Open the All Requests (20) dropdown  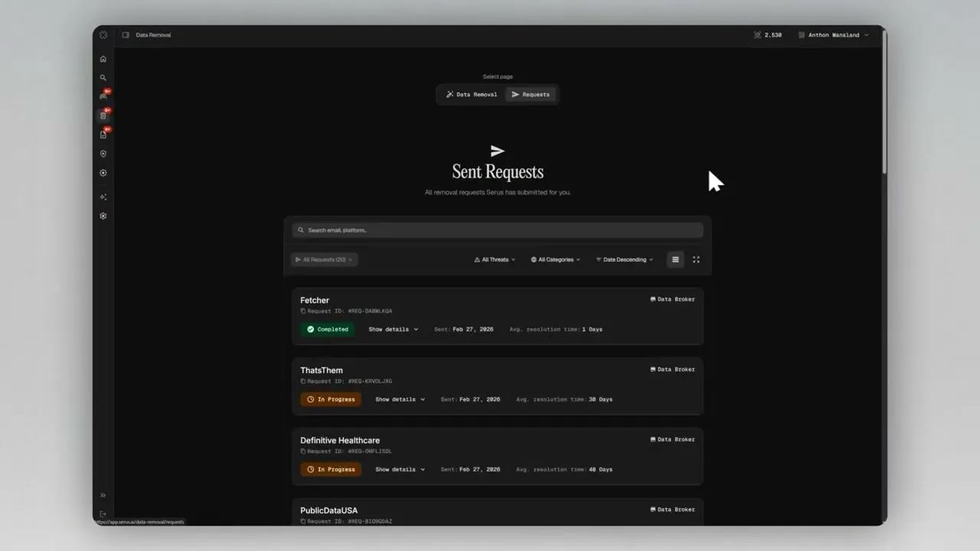coord(324,259)
